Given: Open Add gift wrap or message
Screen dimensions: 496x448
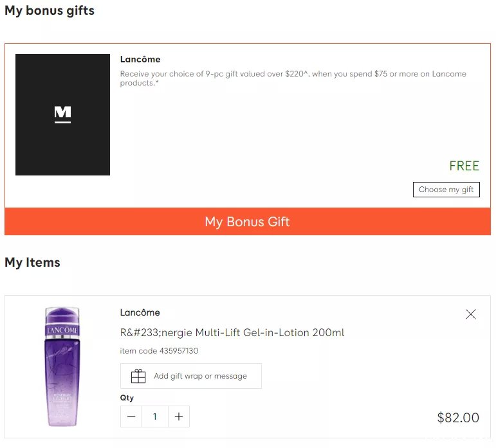Looking at the screenshot, I should [191, 376].
